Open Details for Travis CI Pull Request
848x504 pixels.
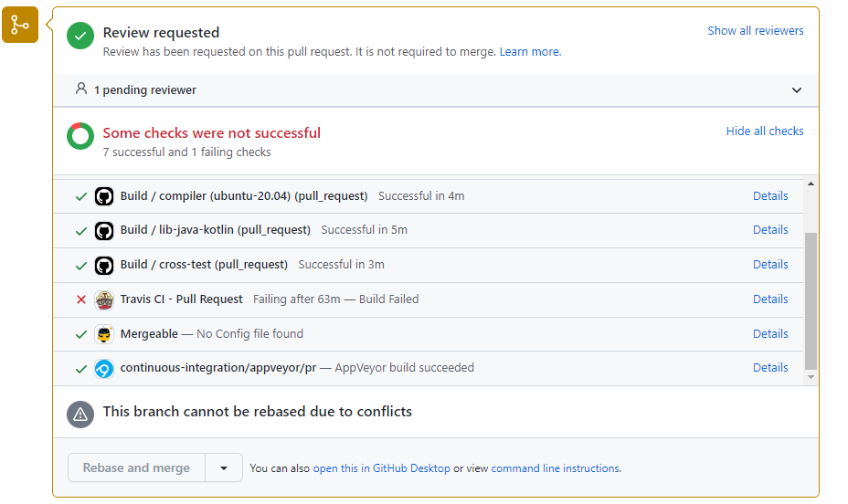tap(770, 299)
